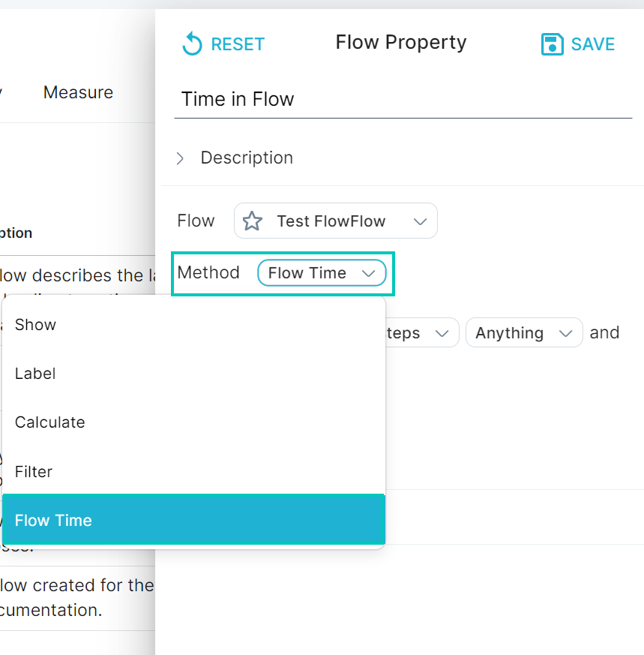Select Show from the Method menu

pyautogui.click(x=35, y=325)
